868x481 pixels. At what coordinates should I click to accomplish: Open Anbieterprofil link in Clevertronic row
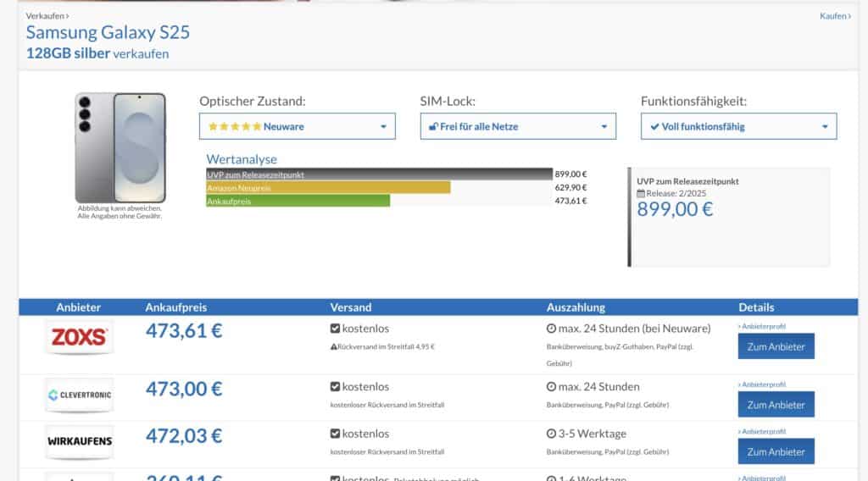click(762, 384)
